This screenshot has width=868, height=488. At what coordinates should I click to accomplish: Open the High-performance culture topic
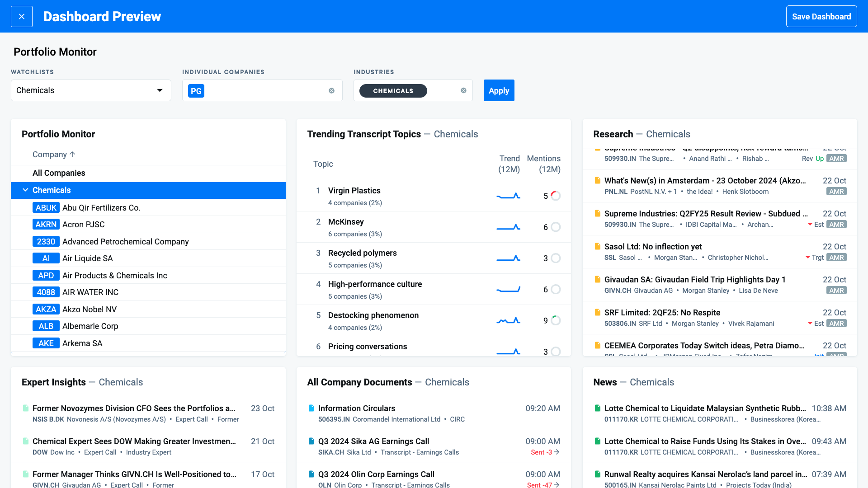[x=375, y=284]
